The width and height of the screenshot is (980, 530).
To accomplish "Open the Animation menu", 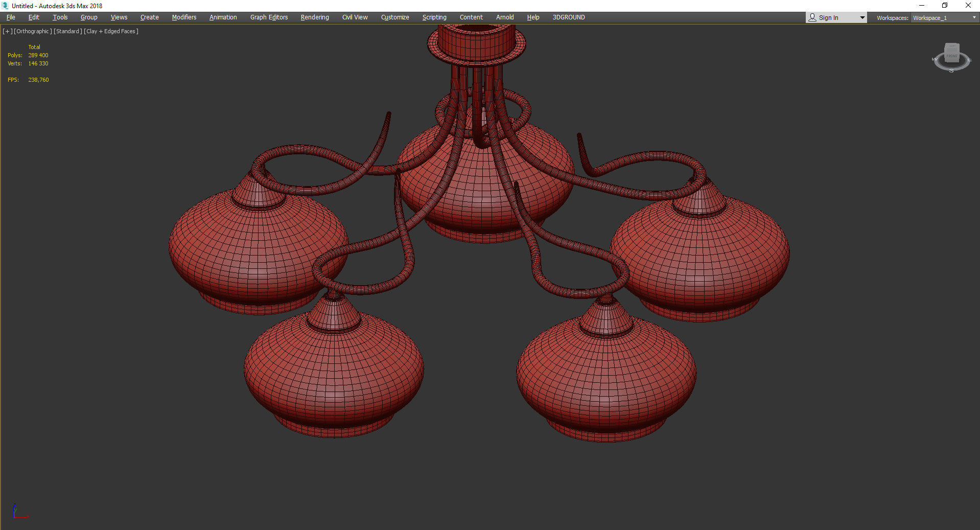I will click(x=223, y=17).
